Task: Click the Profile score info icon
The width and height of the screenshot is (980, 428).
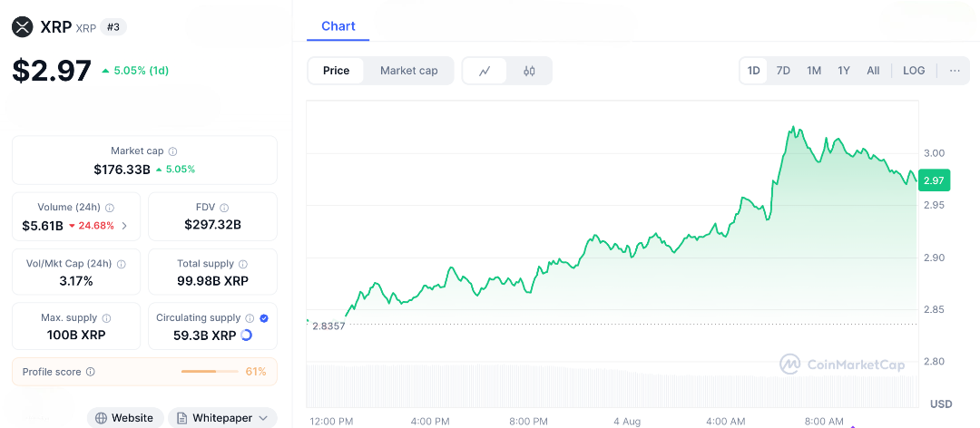Action: 91,372
